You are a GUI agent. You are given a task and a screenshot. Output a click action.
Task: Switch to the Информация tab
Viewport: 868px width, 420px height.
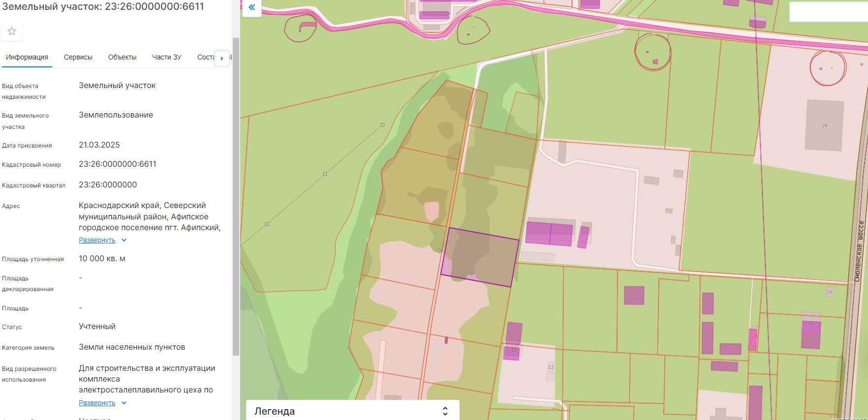click(x=27, y=57)
